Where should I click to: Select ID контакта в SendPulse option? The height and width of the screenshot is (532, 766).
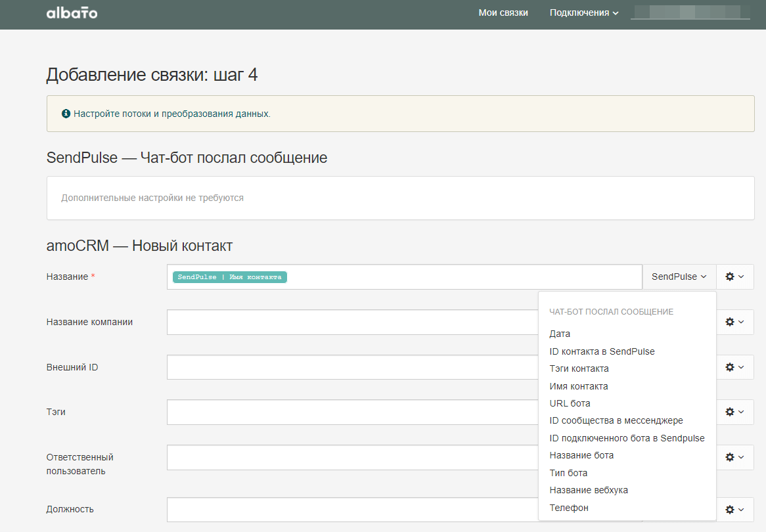(602, 351)
